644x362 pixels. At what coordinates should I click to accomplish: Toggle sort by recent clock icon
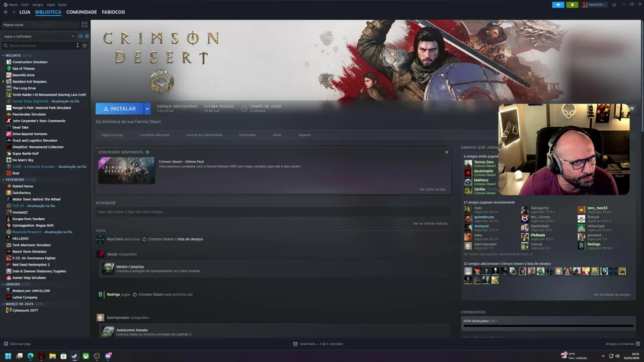(x=80, y=36)
